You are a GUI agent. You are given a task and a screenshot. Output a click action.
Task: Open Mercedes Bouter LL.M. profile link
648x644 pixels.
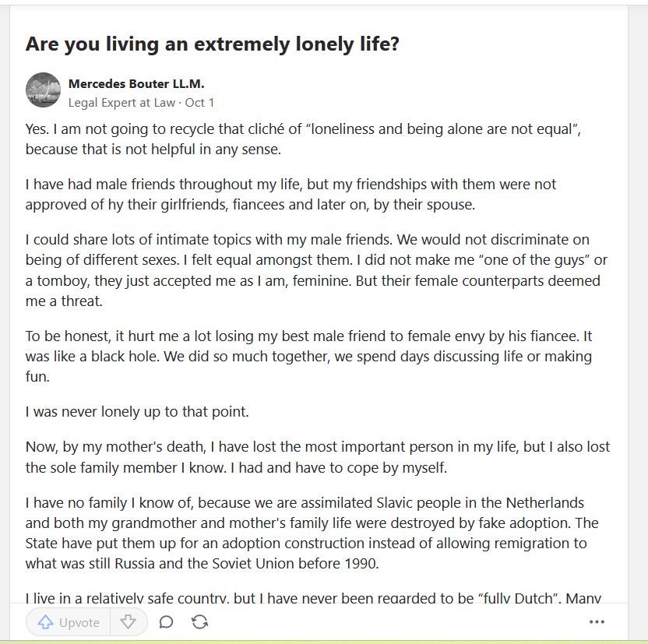[136, 84]
